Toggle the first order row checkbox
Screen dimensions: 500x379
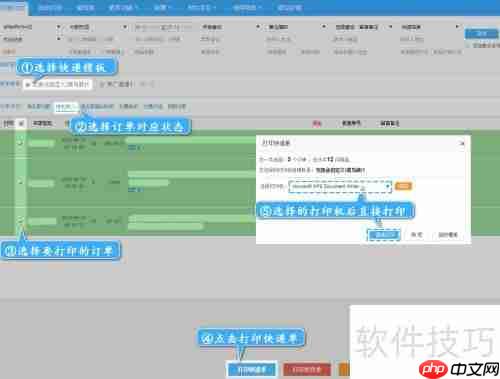(20, 143)
